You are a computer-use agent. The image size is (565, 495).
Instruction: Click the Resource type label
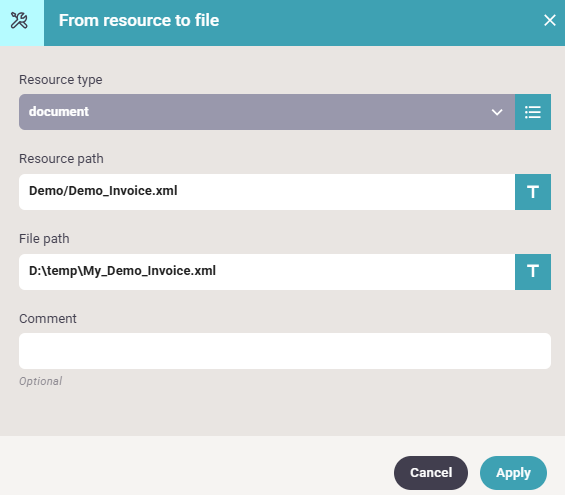coord(61,80)
